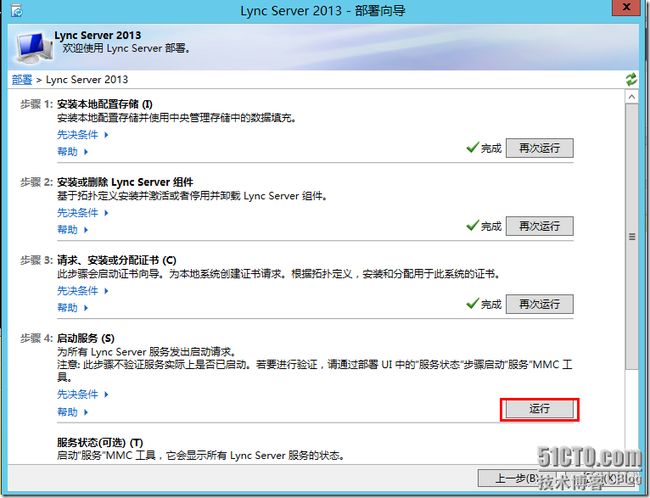Open the 部署 breadcrumb link
This screenshot has width=650, height=498.
pyautogui.click(x=22, y=79)
